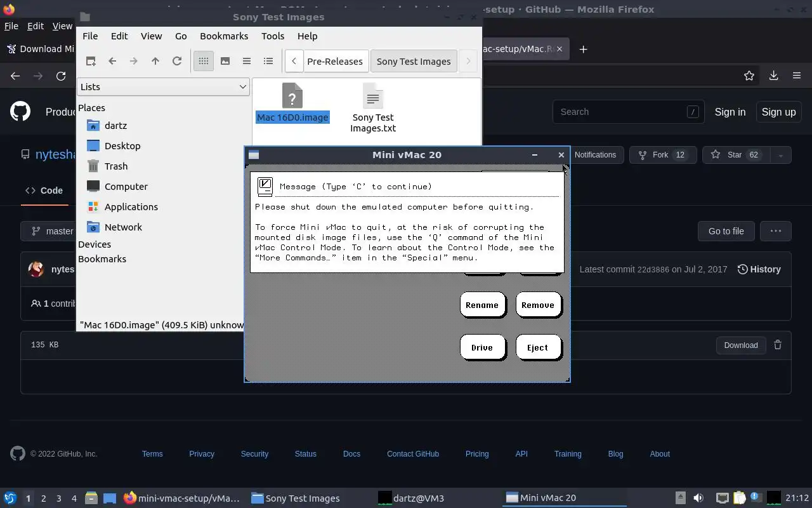Switch file manager to detailed list view
The height and width of the screenshot is (508, 812).
(268, 61)
